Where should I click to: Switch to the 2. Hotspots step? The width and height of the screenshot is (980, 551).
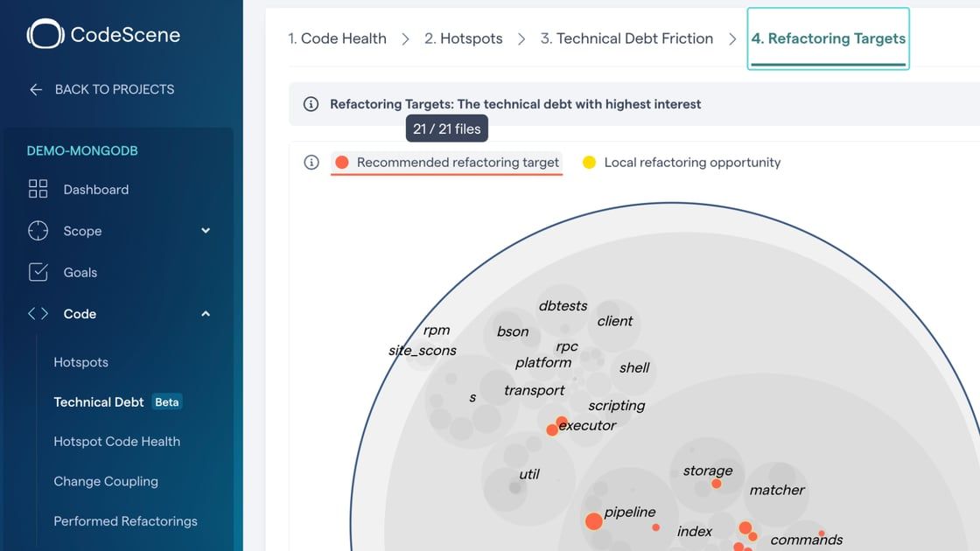click(463, 38)
